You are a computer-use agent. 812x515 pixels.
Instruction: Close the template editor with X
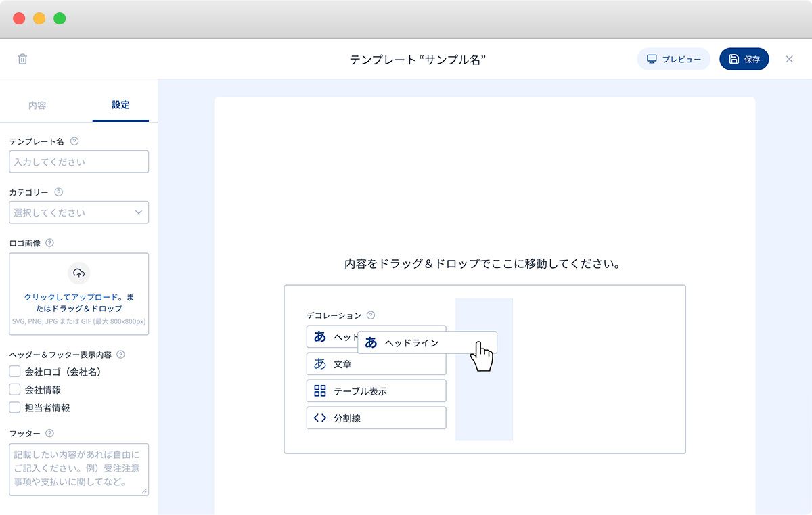point(789,59)
